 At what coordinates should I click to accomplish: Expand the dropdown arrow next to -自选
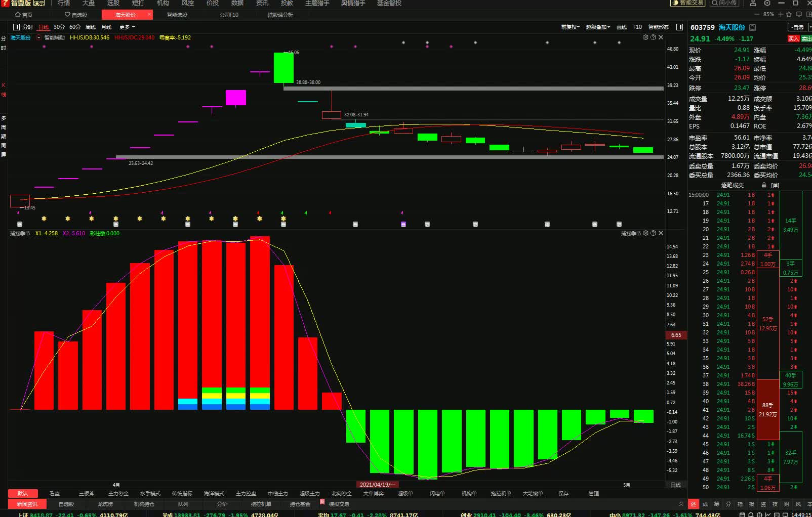(809, 27)
